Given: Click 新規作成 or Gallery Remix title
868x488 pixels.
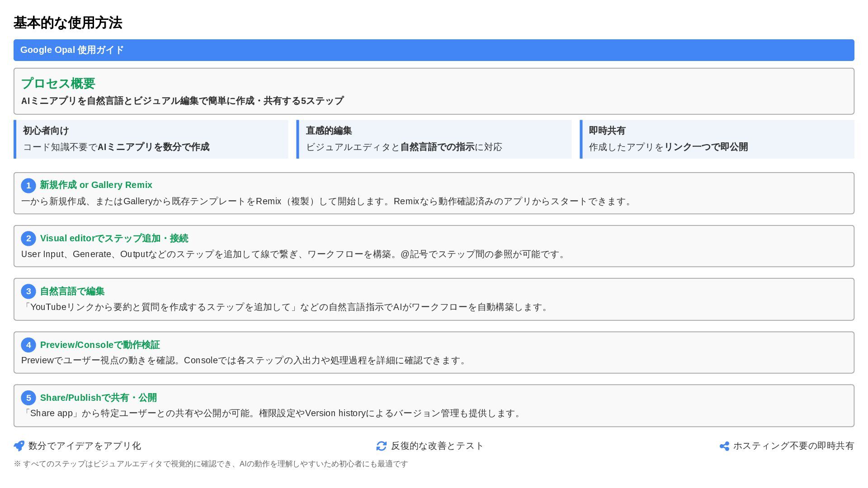Looking at the screenshot, I should pyautogui.click(x=96, y=185).
